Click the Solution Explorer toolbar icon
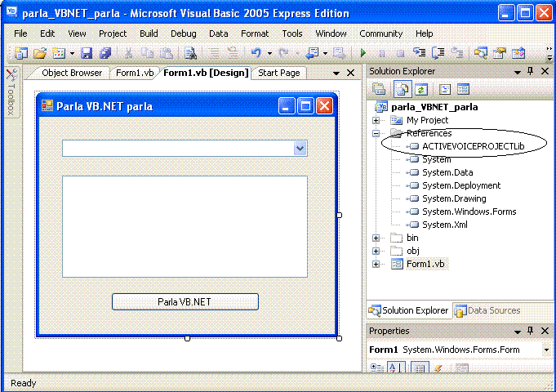 [480, 53]
